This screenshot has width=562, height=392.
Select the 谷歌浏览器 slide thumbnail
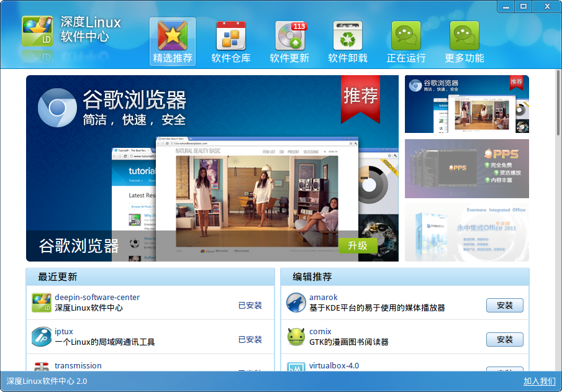click(x=466, y=104)
